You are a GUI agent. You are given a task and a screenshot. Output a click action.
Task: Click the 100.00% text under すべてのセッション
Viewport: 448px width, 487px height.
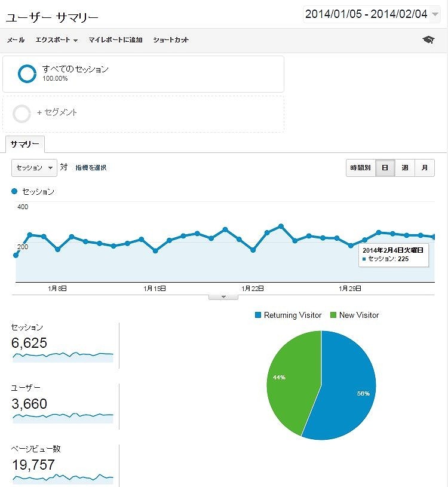tap(55, 79)
